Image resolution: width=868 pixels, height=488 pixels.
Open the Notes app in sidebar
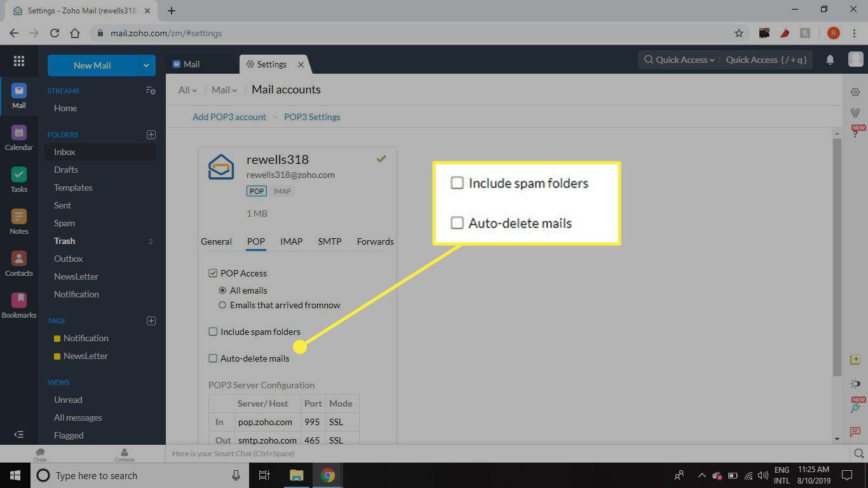[x=19, y=222]
